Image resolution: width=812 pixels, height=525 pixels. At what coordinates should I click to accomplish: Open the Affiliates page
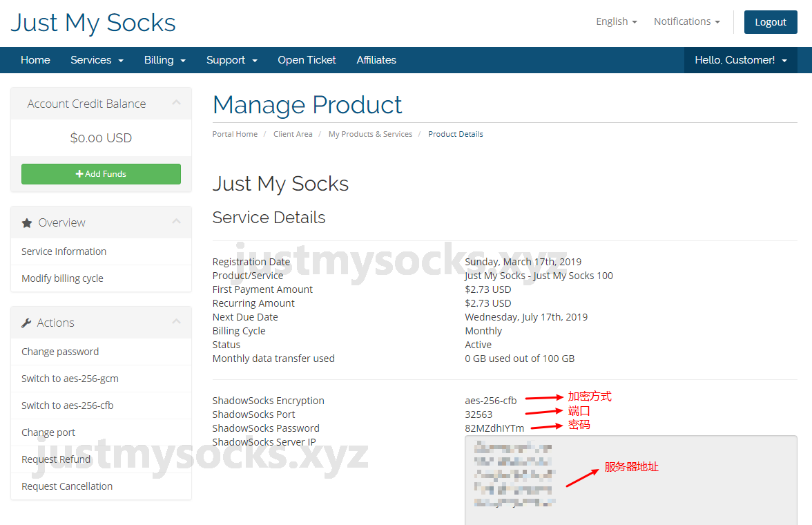click(x=376, y=60)
